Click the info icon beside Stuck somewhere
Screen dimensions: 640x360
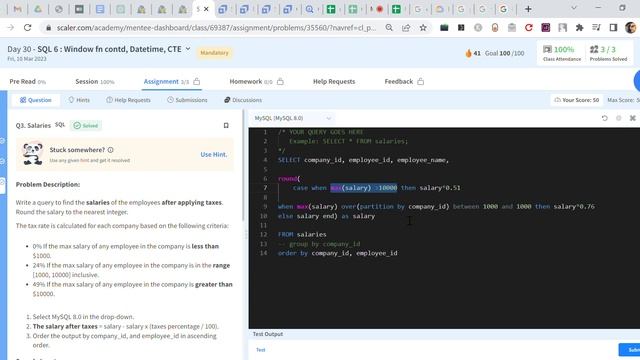111,150
